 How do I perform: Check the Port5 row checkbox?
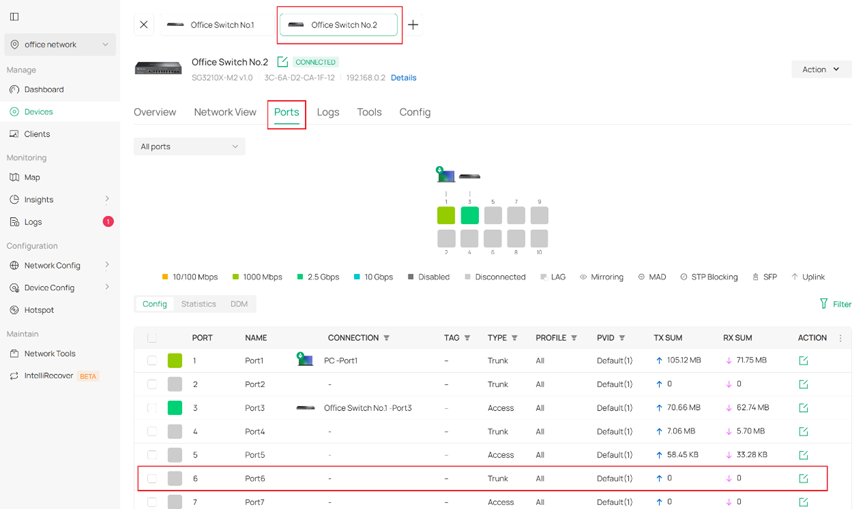click(152, 455)
